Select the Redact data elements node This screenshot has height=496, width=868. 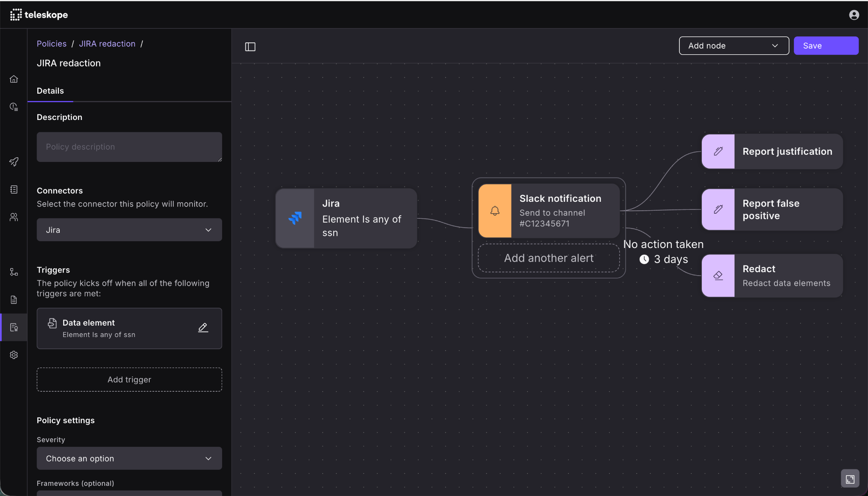[772, 276]
